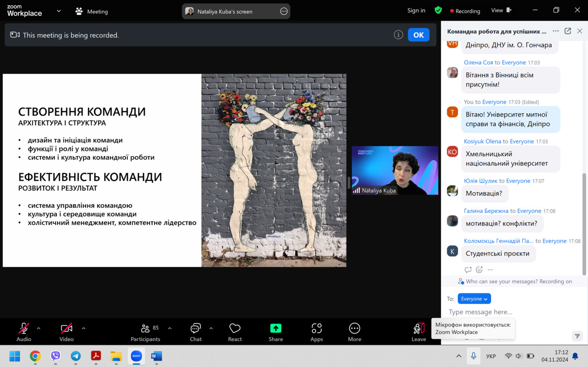Open Microsoft Word from taskbar

pyautogui.click(x=156, y=356)
